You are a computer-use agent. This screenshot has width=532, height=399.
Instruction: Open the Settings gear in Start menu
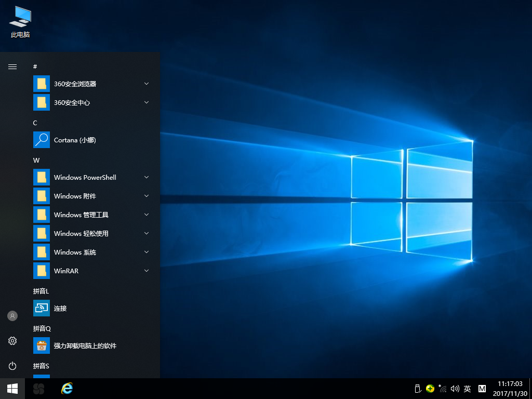pyautogui.click(x=12, y=341)
